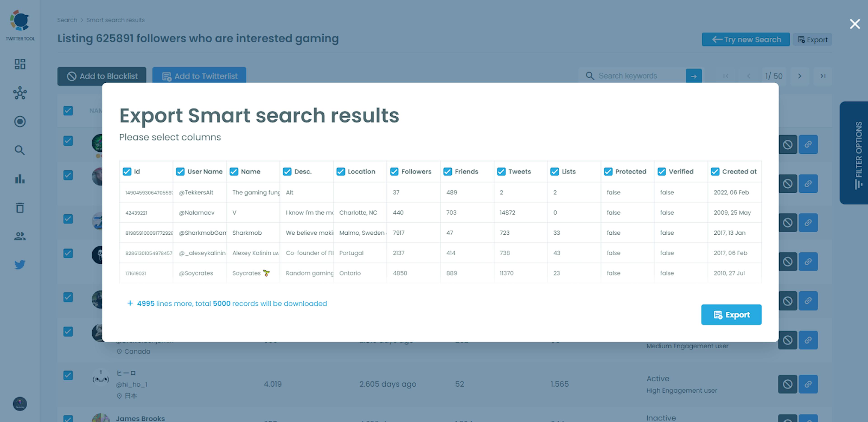Uncheck the User Name column checkbox
The height and width of the screenshot is (422, 868).
(180, 172)
